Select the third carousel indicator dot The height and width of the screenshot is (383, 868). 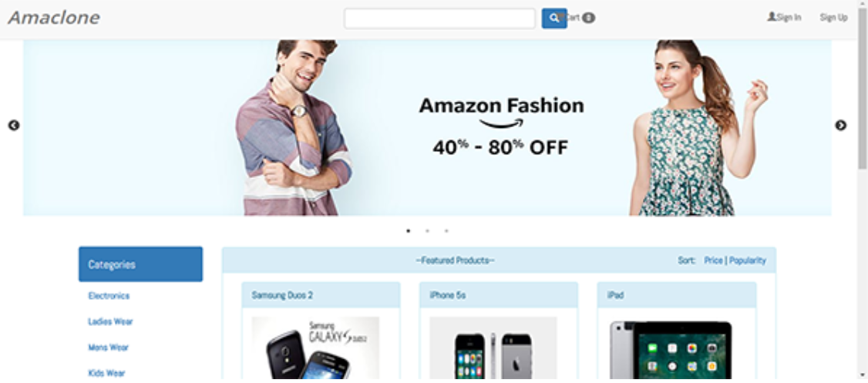[x=446, y=230]
